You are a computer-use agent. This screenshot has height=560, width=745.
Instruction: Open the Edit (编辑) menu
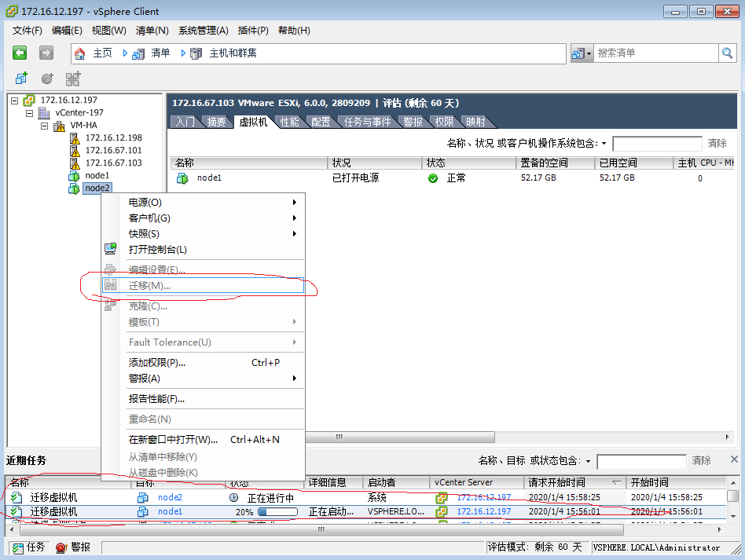[67, 31]
